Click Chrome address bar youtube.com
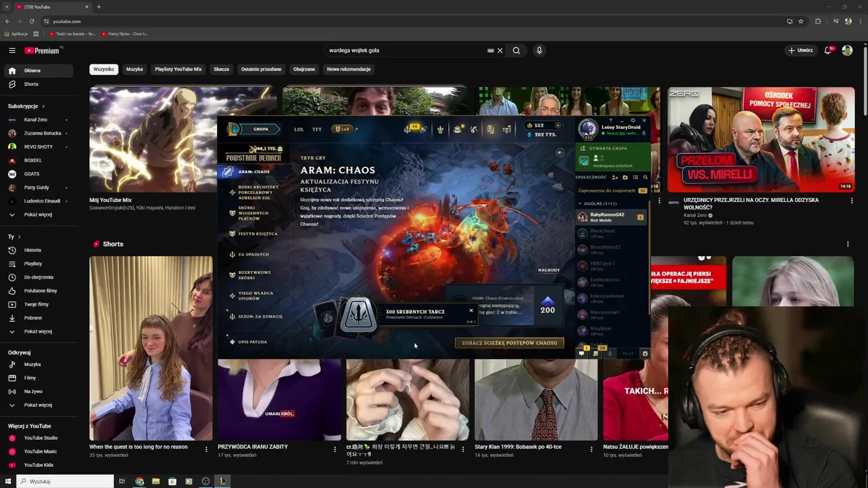Viewport: 868px width, 488px height. click(66, 22)
